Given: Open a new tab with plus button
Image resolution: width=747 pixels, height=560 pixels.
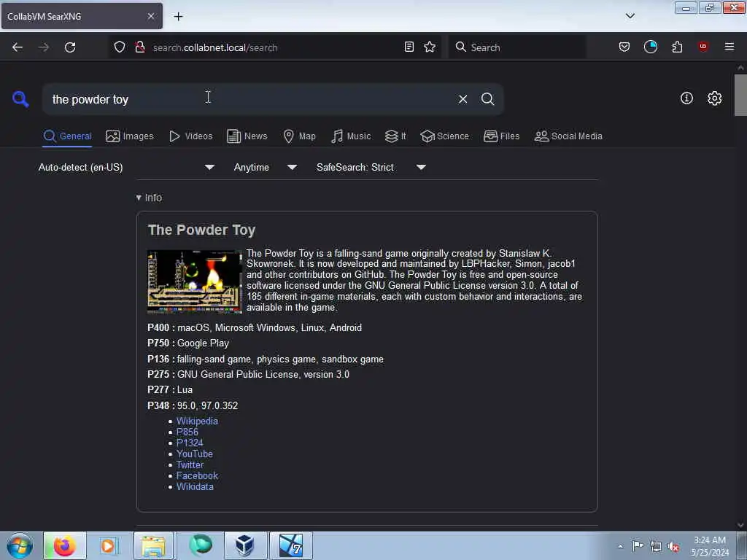Looking at the screenshot, I should [x=178, y=16].
